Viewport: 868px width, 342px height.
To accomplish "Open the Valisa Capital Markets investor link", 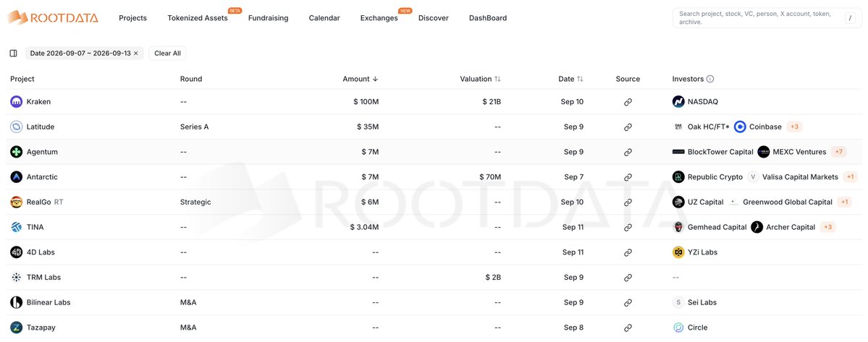I will [800, 177].
